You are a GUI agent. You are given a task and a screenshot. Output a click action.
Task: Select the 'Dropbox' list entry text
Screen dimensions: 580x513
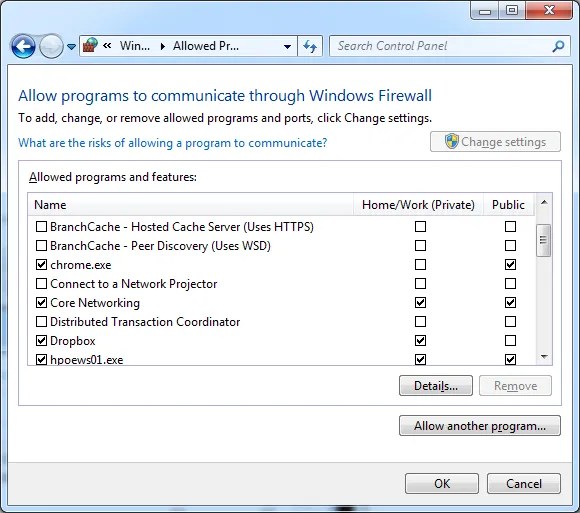72,341
